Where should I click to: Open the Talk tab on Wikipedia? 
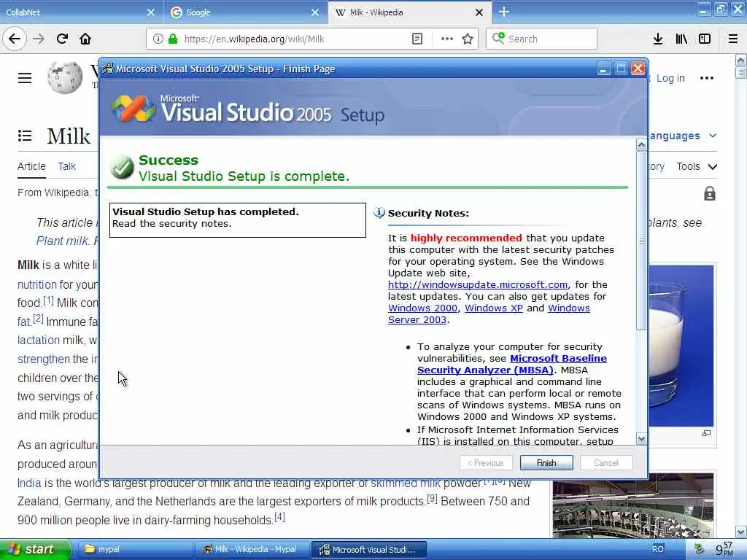click(x=66, y=166)
